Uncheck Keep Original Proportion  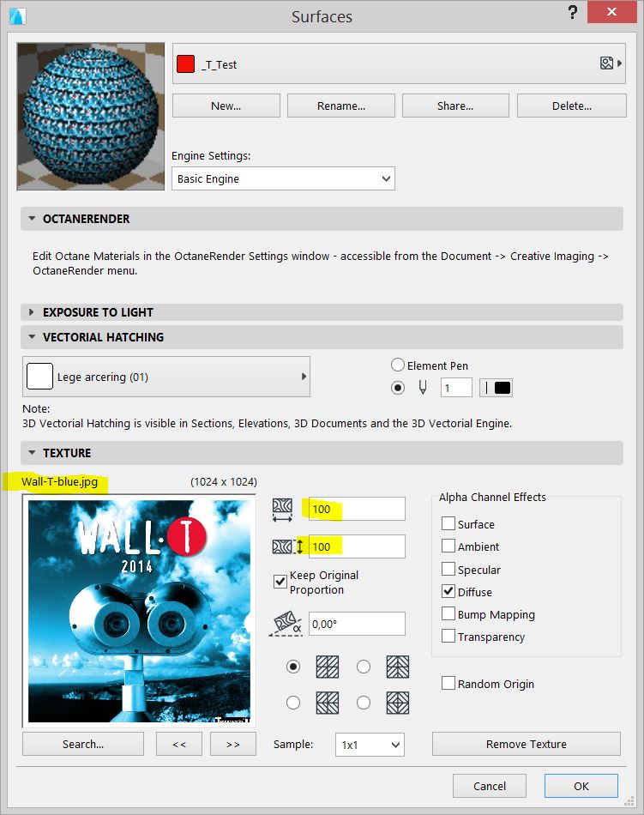pos(280,582)
